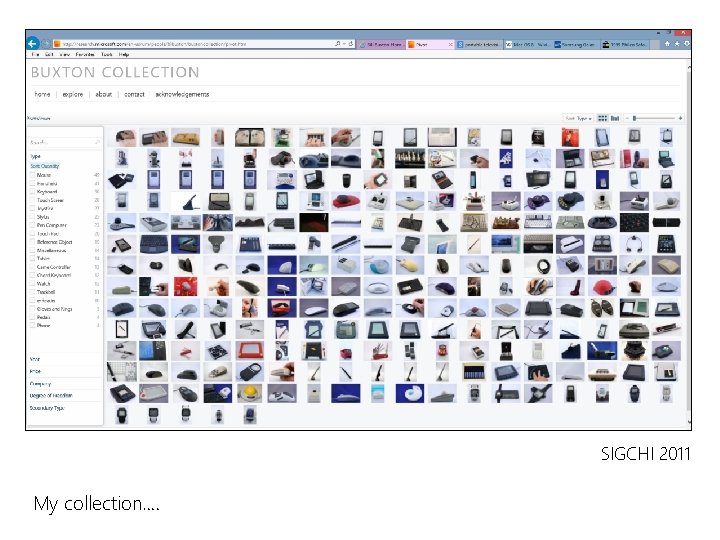Open the white spiral on blue thumbnail
This screenshot has width=720, height=540.
[410, 394]
